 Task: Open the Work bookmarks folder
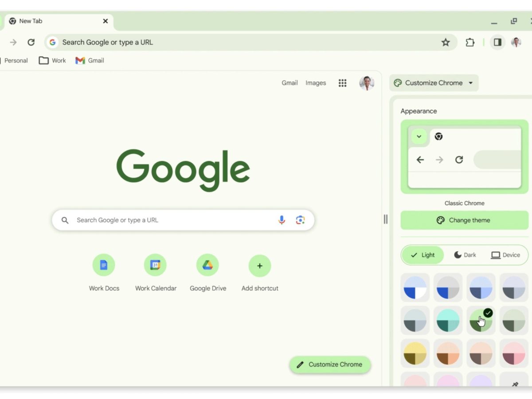[x=52, y=61]
